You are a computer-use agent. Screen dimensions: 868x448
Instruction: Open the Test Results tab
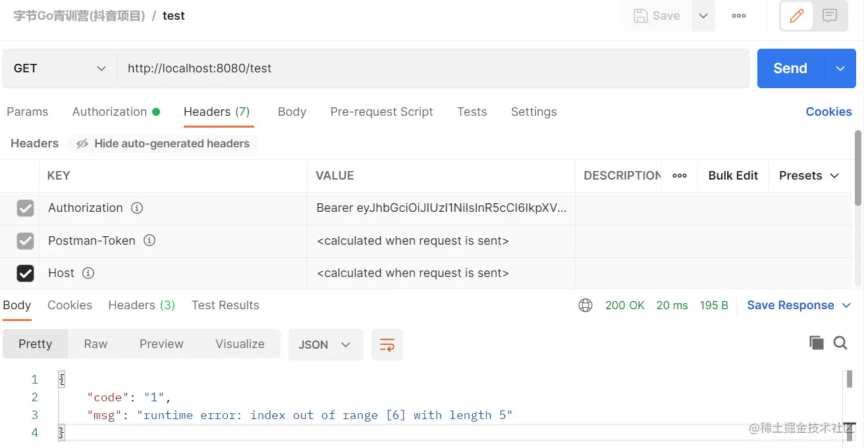[225, 305]
